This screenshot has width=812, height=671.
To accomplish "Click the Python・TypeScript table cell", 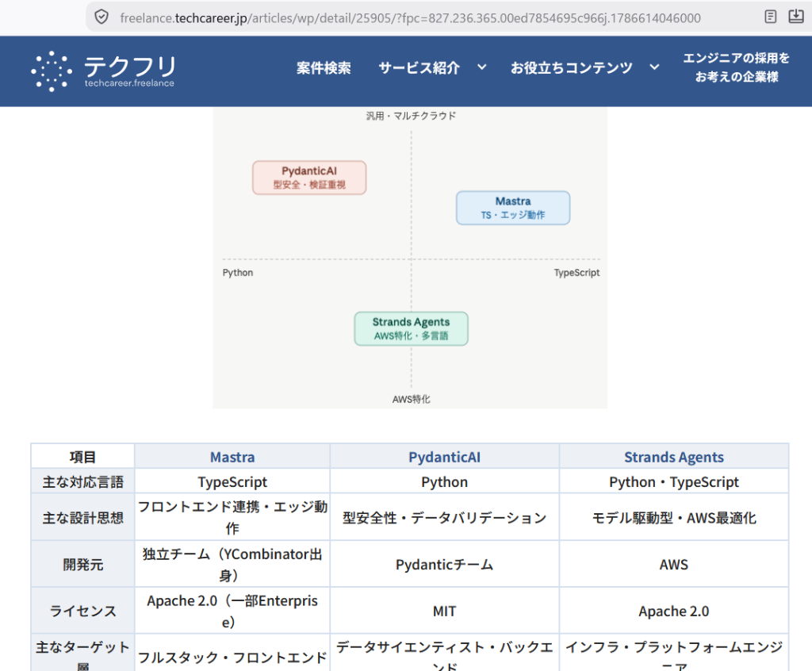I will click(x=674, y=481).
